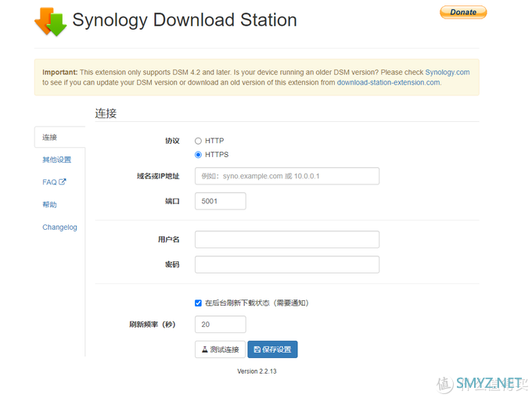Click the floppy disk icon on 保存设置

[x=257, y=350]
